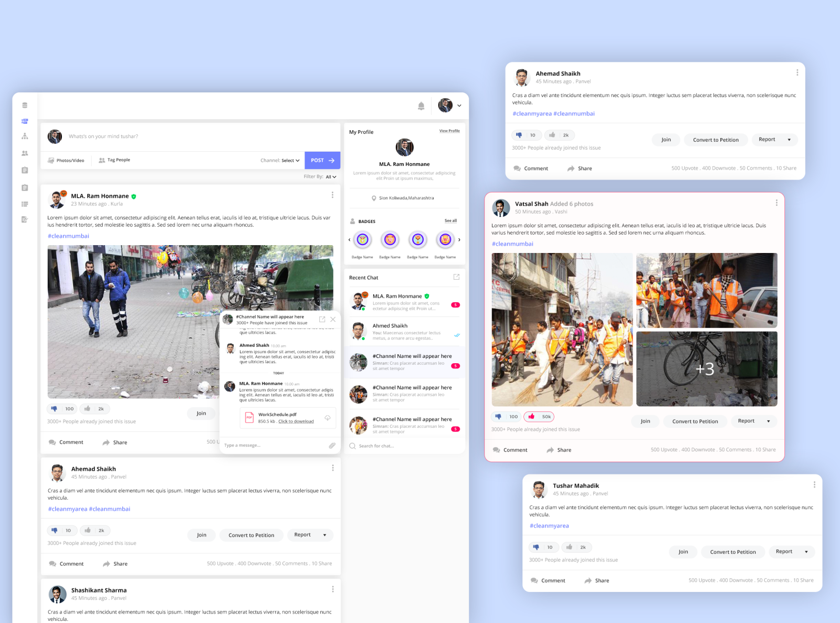Downvote MLA. Ram Honmane's post
The width and height of the screenshot is (840, 623).
[x=55, y=408]
